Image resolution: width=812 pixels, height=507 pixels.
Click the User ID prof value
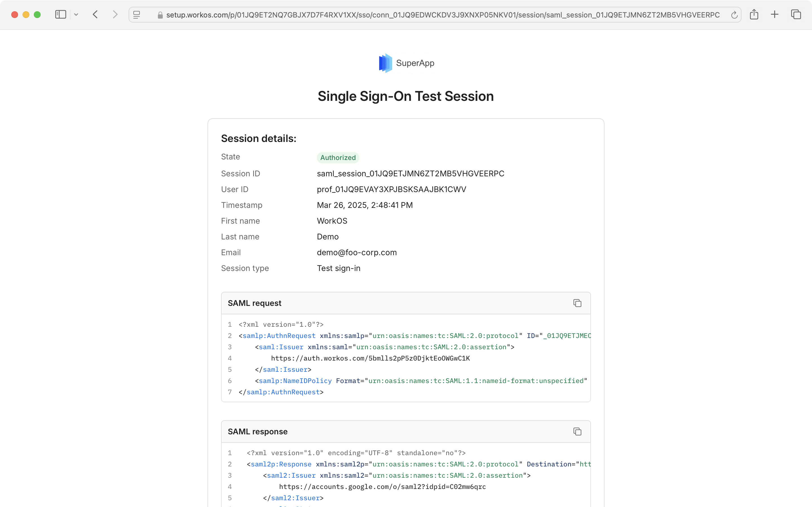click(391, 190)
